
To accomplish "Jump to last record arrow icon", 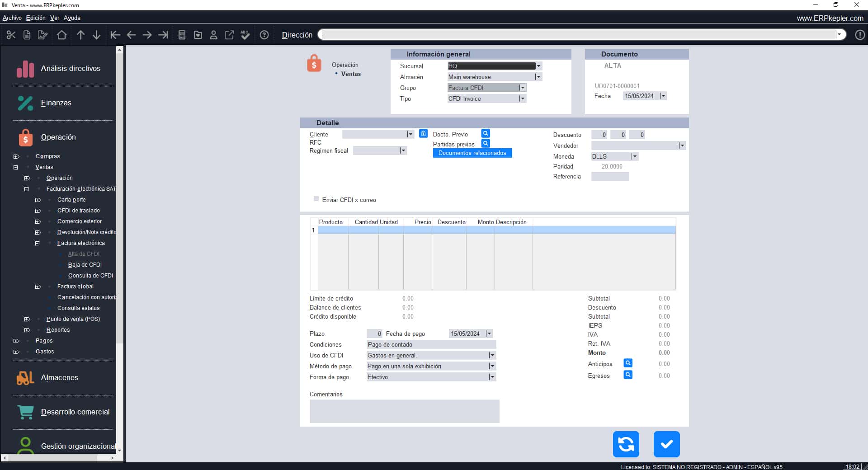I will point(163,35).
